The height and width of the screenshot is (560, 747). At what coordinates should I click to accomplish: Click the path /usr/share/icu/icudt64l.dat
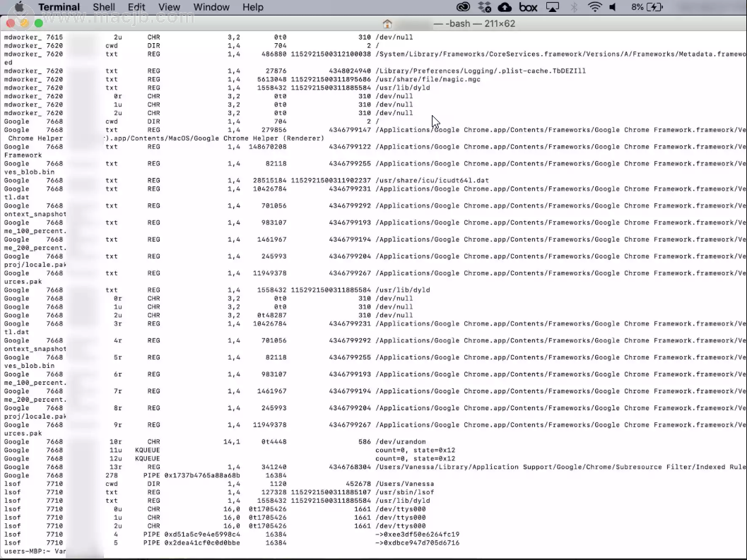pyautogui.click(x=432, y=181)
